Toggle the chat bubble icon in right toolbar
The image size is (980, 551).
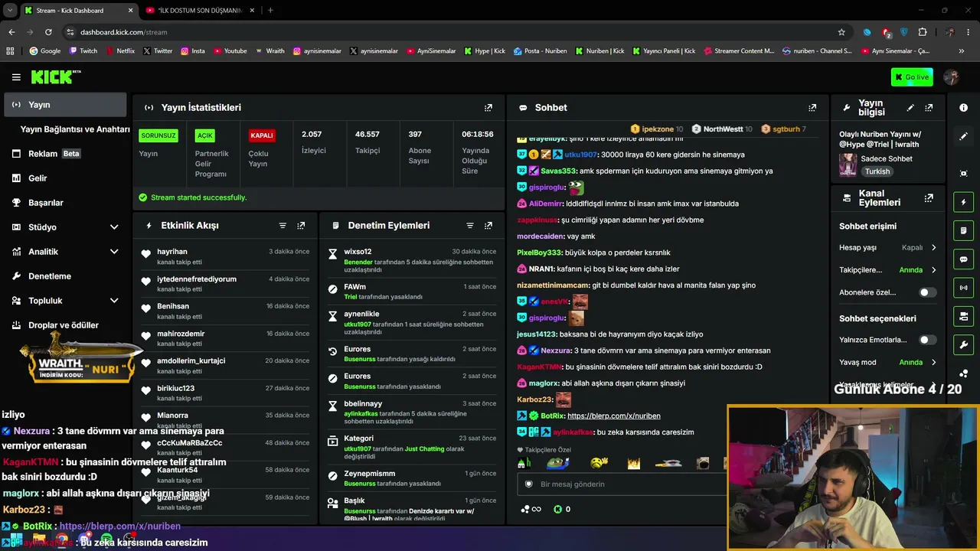[x=963, y=259]
